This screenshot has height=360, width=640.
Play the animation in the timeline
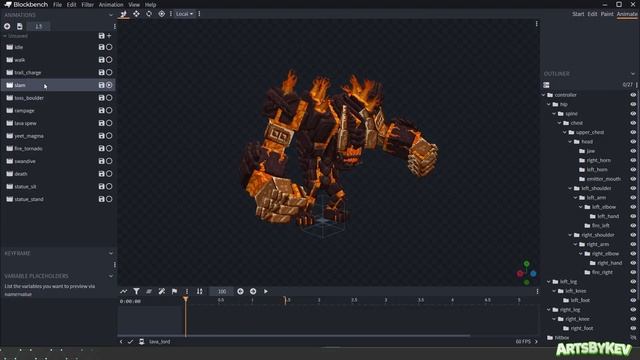tap(266, 291)
